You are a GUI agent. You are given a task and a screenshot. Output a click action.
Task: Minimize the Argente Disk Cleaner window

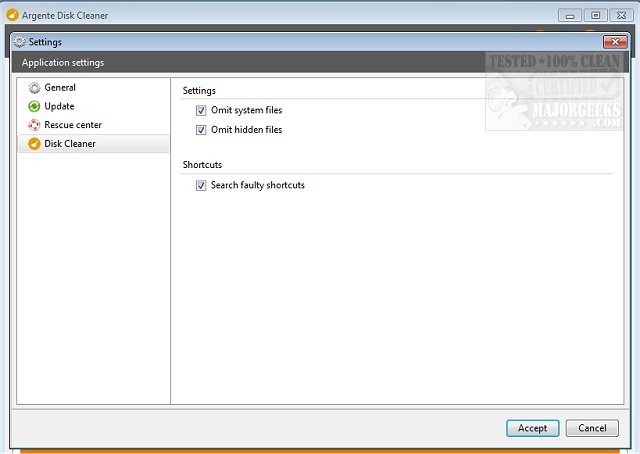[x=570, y=16]
